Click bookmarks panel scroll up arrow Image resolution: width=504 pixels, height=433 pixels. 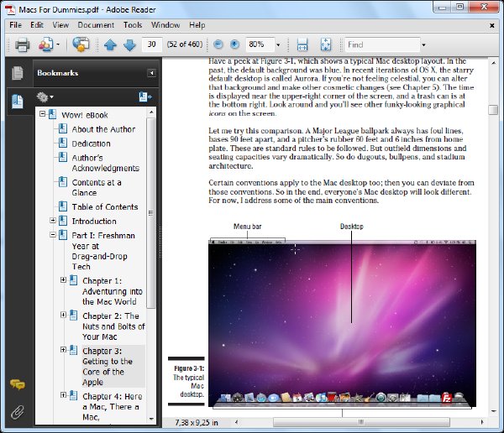151,112
